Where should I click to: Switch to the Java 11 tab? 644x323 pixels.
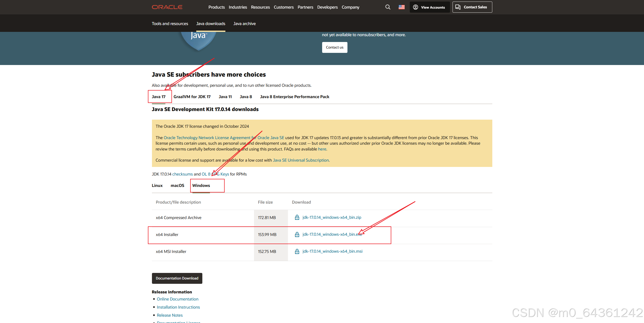tap(225, 97)
